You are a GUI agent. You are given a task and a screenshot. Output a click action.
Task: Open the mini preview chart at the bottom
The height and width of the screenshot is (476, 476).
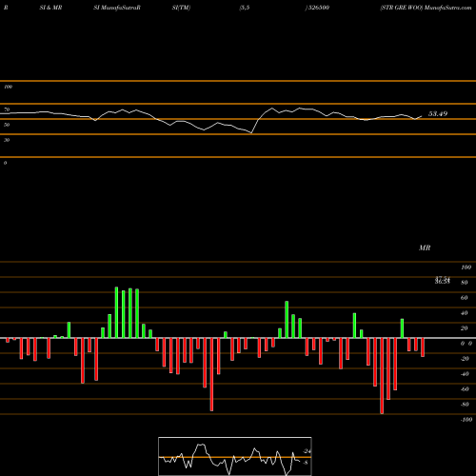[235, 456]
